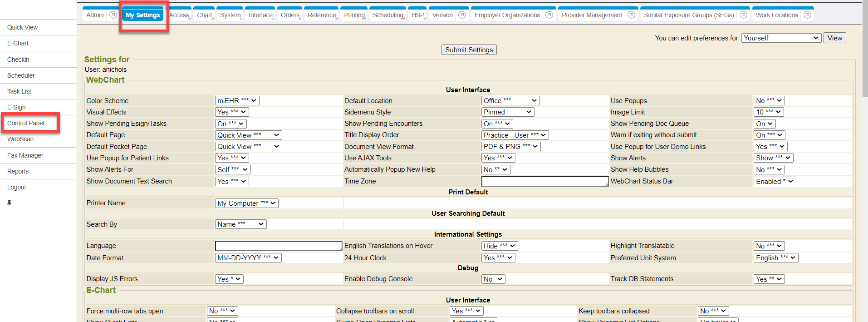The image size is (868, 322).
Task: Switch to the Scheduling tab
Action: point(388,15)
